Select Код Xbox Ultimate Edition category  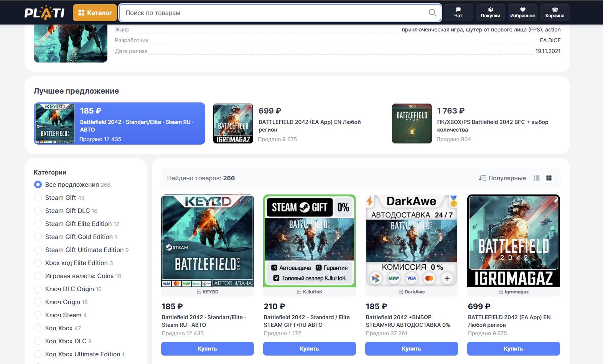coord(79,354)
